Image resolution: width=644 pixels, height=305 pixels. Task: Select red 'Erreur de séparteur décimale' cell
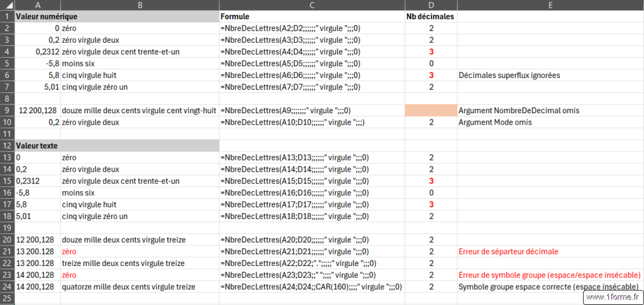(551, 251)
